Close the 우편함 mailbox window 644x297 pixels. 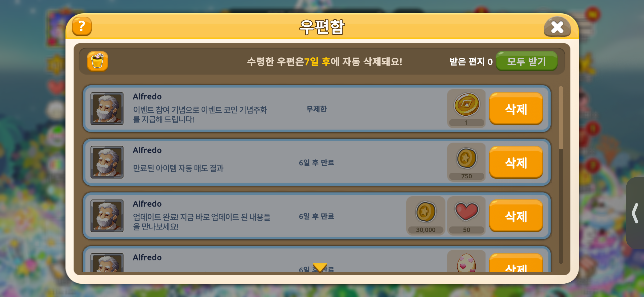(557, 27)
